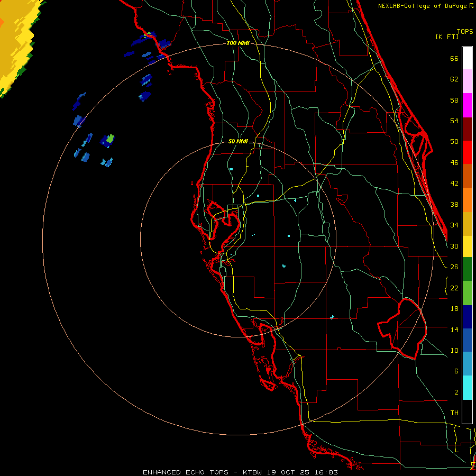Select the black TH threshold legend box
476x476 pixels.
click(x=467, y=411)
